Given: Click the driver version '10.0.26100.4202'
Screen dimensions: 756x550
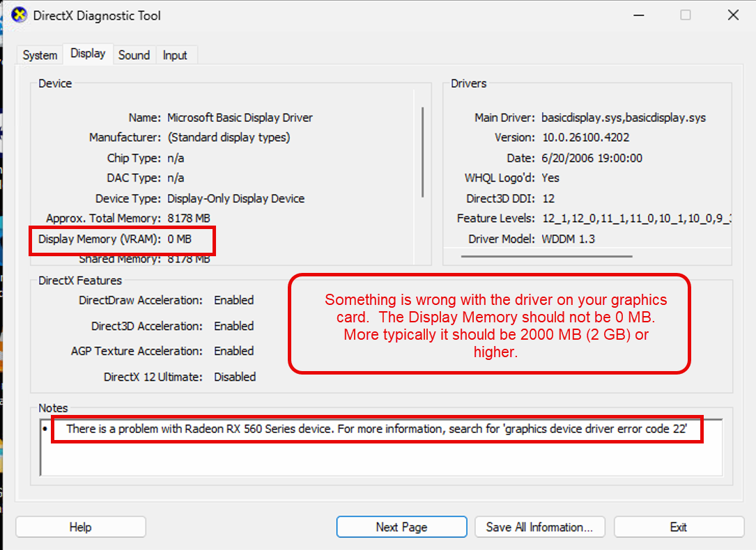Looking at the screenshot, I should 585,138.
